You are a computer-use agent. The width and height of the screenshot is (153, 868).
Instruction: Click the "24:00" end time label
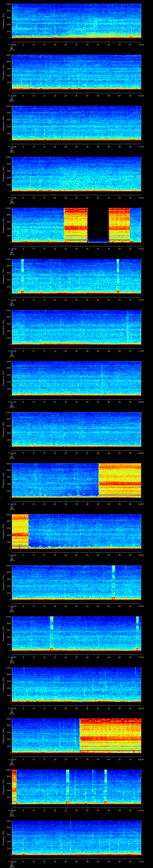pos(141,504)
